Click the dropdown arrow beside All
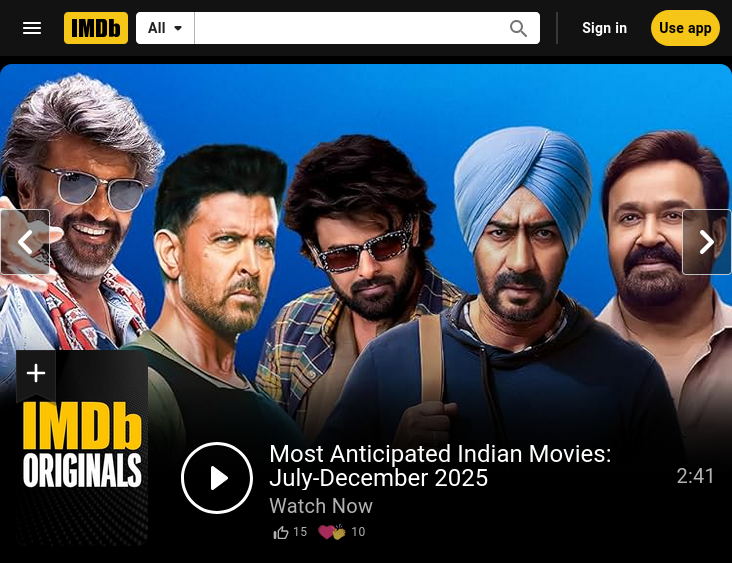The height and width of the screenshot is (563, 732). click(x=178, y=28)
